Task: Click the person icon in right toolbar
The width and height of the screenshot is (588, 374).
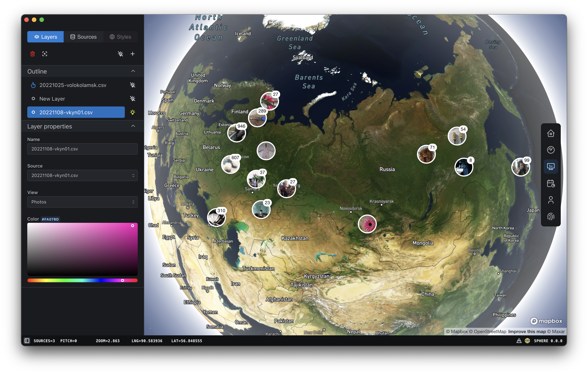Action: pyautogui.click(x=551, y=200)
